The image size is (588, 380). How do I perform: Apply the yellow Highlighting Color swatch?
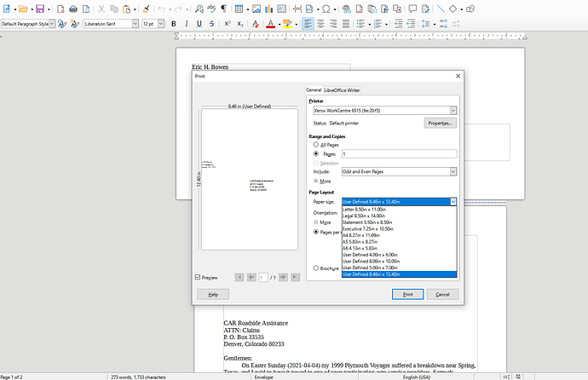(x=287, y=24)
